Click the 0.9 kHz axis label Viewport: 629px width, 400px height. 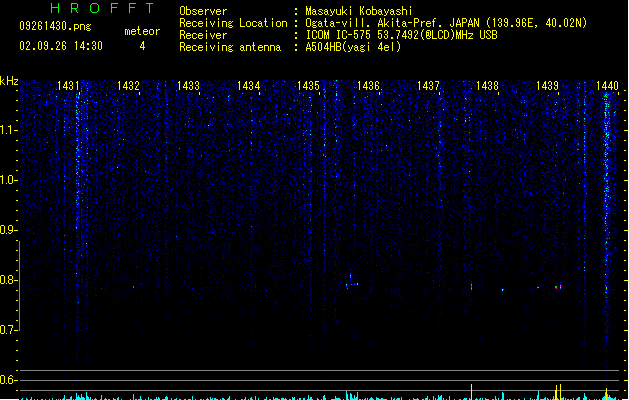tap(8, 230)
